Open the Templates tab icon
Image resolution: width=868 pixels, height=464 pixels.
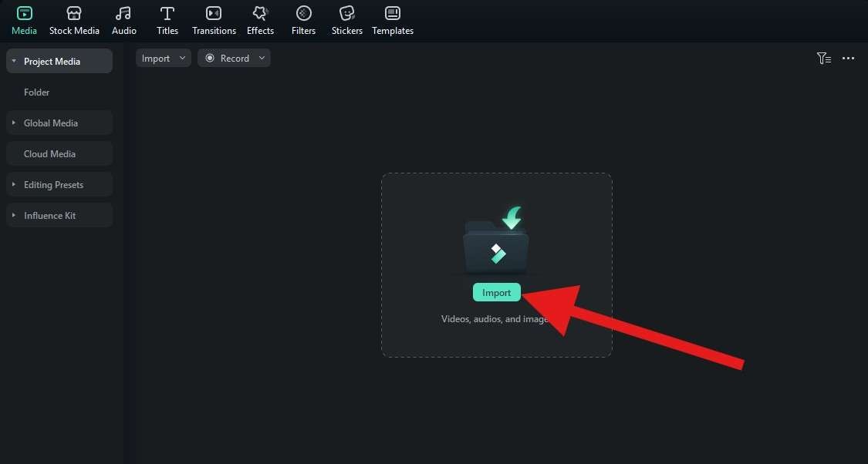[x=393, y=13]
